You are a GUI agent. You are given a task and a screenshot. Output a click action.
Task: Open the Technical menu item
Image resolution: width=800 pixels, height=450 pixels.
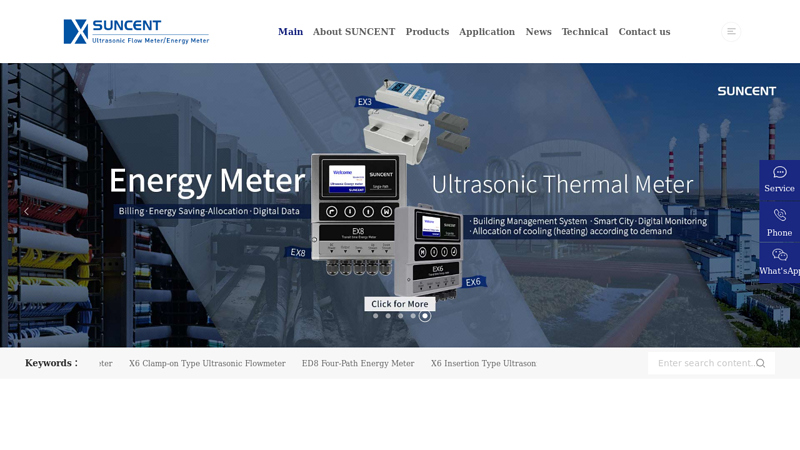point(585,32)
